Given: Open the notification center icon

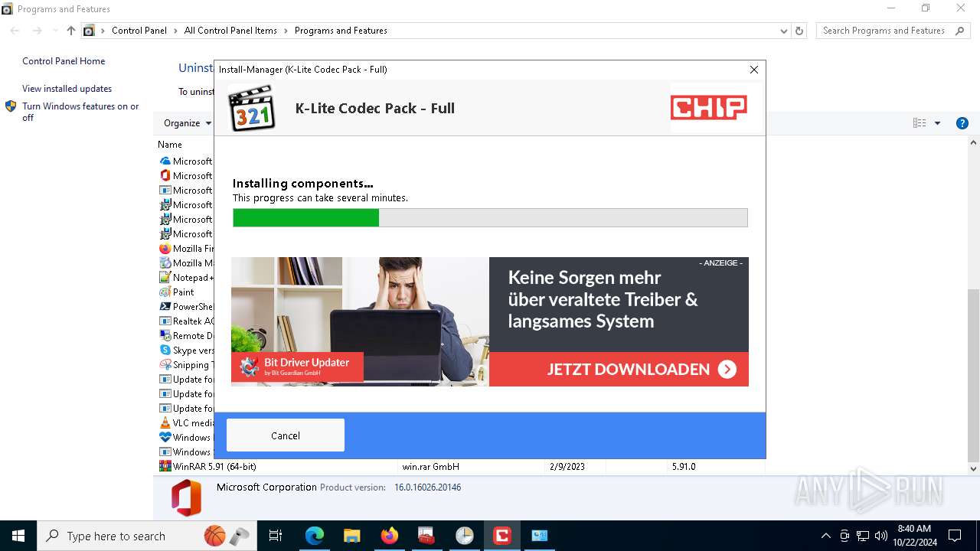Looking at the screenshot, I should click(x=955, y=536).
